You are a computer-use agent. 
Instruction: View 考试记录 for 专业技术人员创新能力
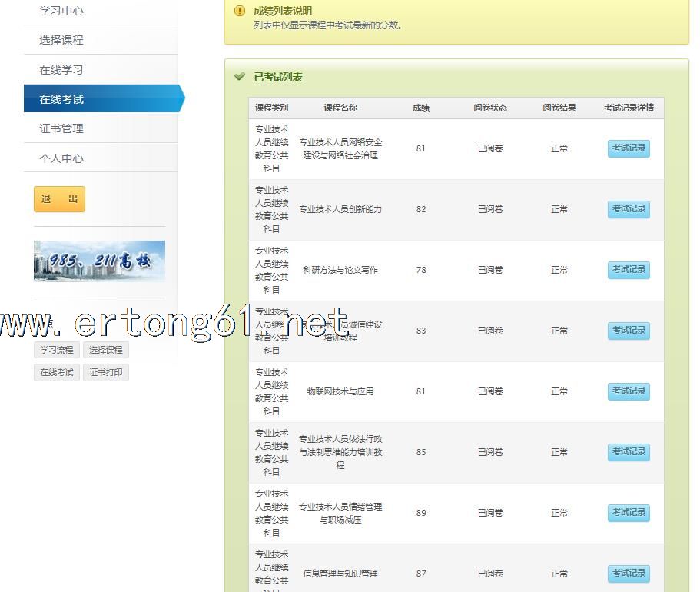click(x=629, y=209)
